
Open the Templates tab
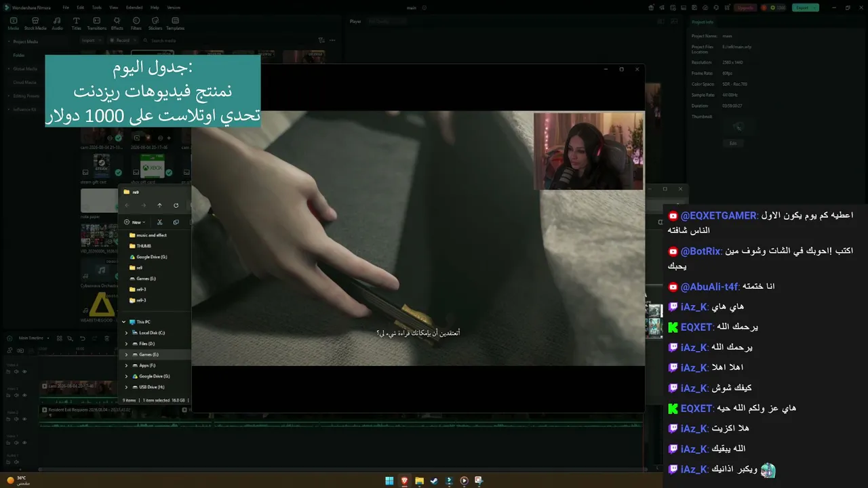(176, 24)
